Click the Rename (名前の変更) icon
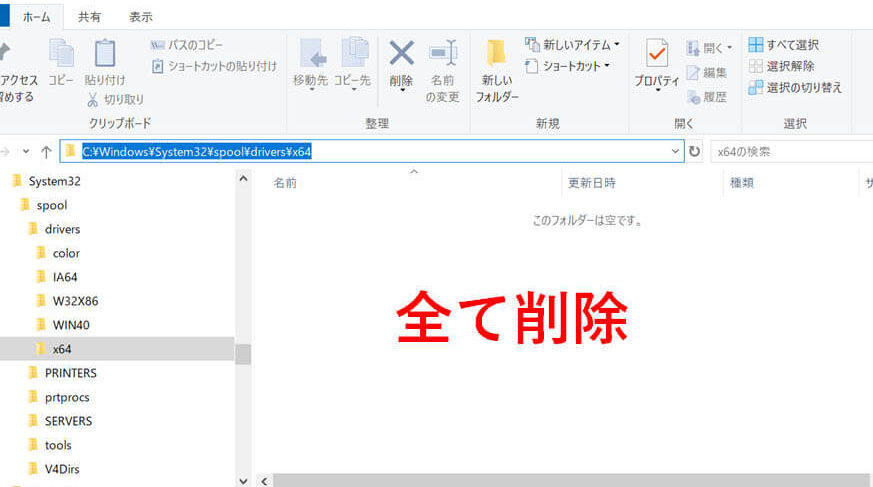The width and height of the screenshot is (873, 487). [x=443, y=55]
